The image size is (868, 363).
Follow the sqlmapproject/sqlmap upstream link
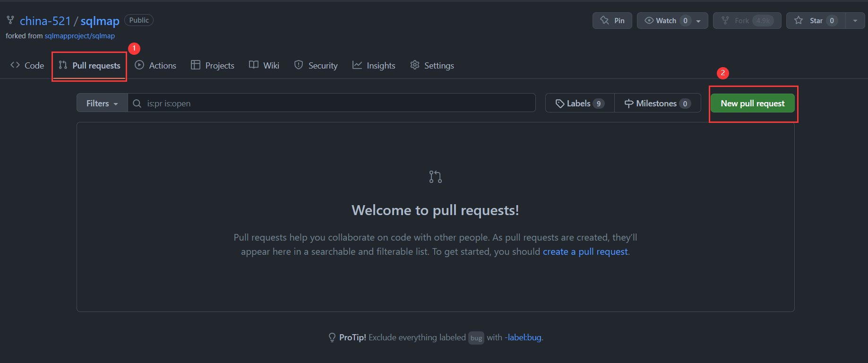coord(80,36)
